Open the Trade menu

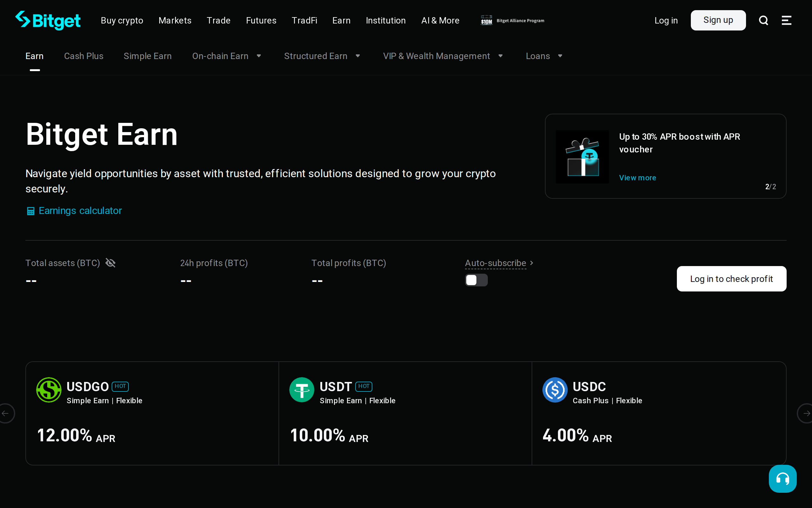tap(219, 21)
